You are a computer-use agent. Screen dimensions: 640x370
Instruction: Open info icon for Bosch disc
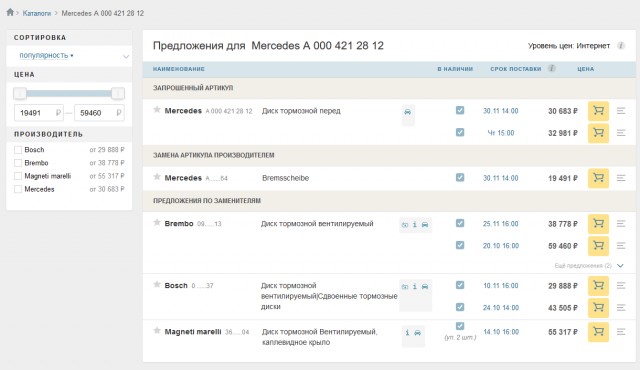click(x=415, y=287)
